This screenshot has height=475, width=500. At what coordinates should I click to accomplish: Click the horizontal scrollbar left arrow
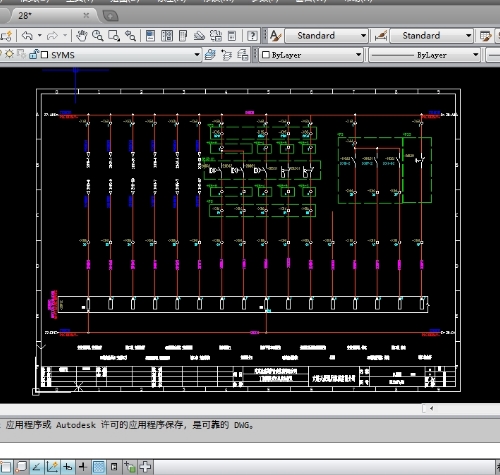[x=431, y=408]
